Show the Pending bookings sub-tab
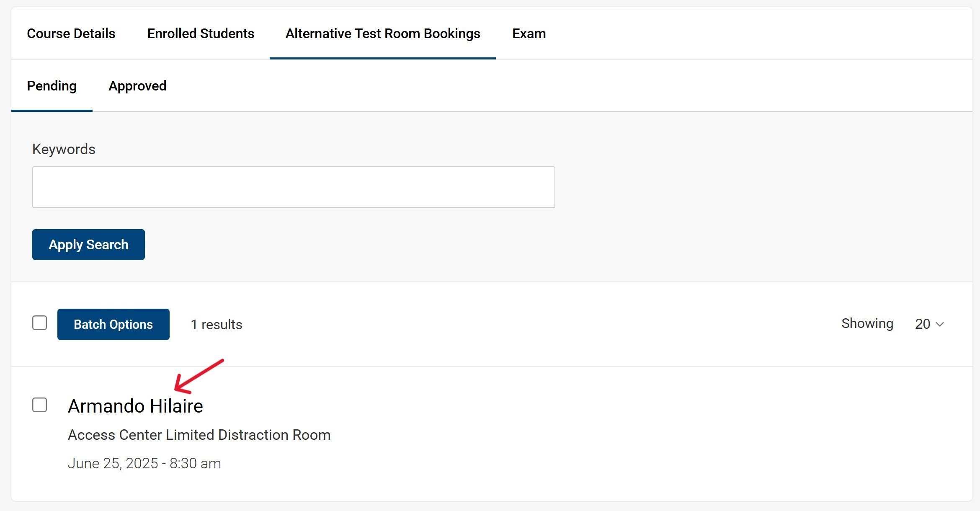This screenshot has width=980, height=511. coord(52,86)
